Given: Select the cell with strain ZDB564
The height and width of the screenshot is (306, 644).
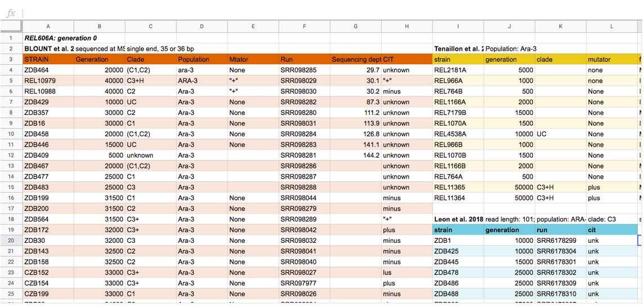Looking at the screenshot, I should pos(48,219).
